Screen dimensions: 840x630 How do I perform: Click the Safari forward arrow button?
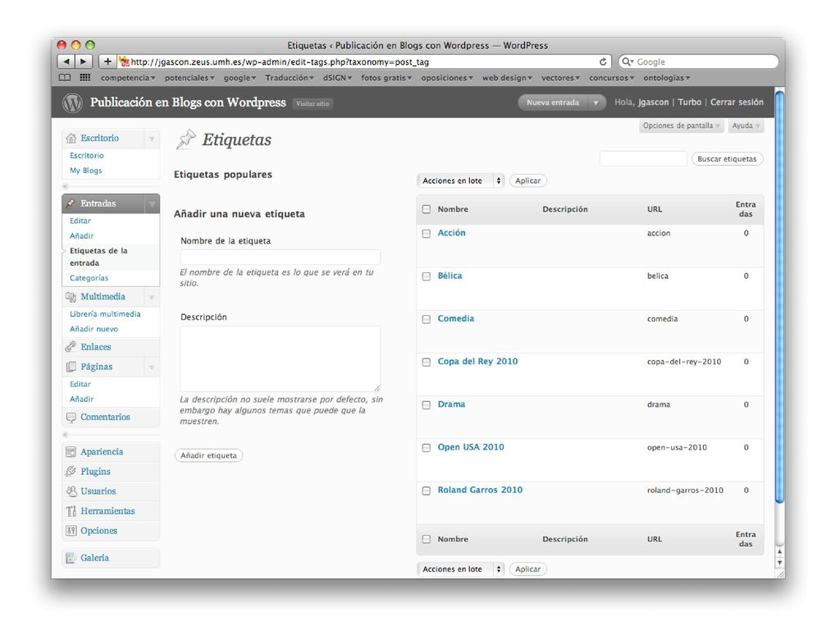(84, 62)
